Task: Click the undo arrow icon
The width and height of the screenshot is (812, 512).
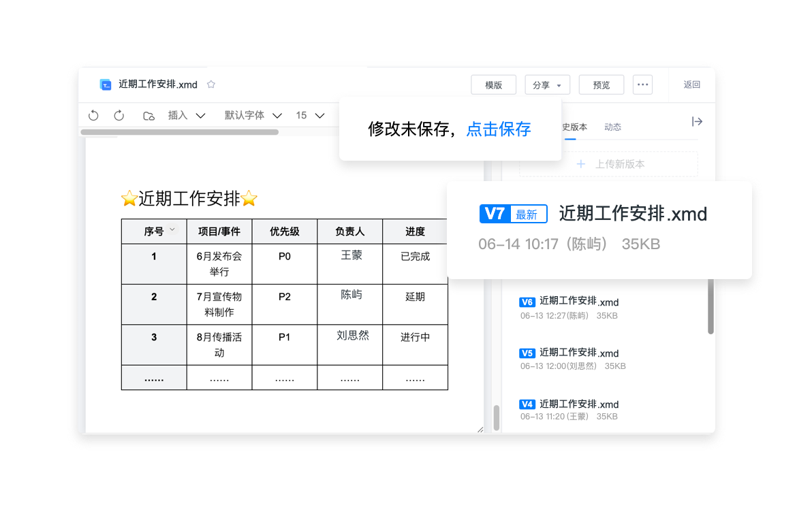Action: point(94,116)
